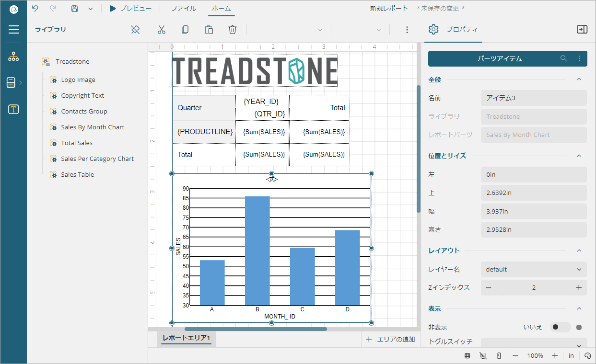Open the report explorer hierarchy panel
Screen dimensions: 596x364
[13, 57]
